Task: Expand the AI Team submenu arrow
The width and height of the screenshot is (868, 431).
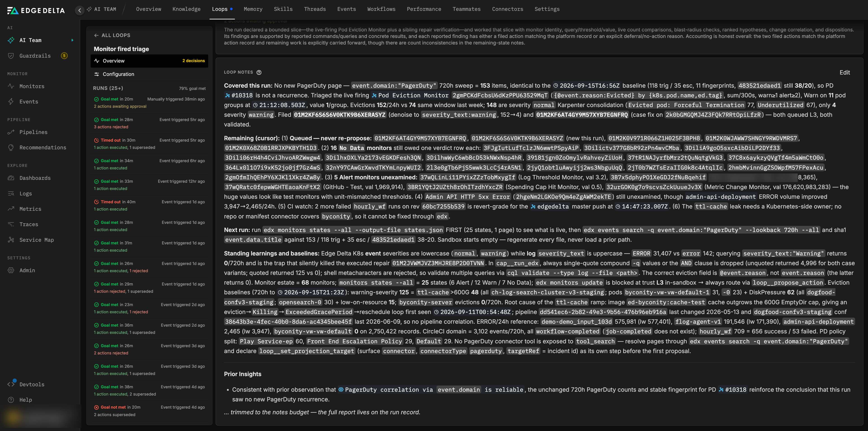Action: [72, 40]
